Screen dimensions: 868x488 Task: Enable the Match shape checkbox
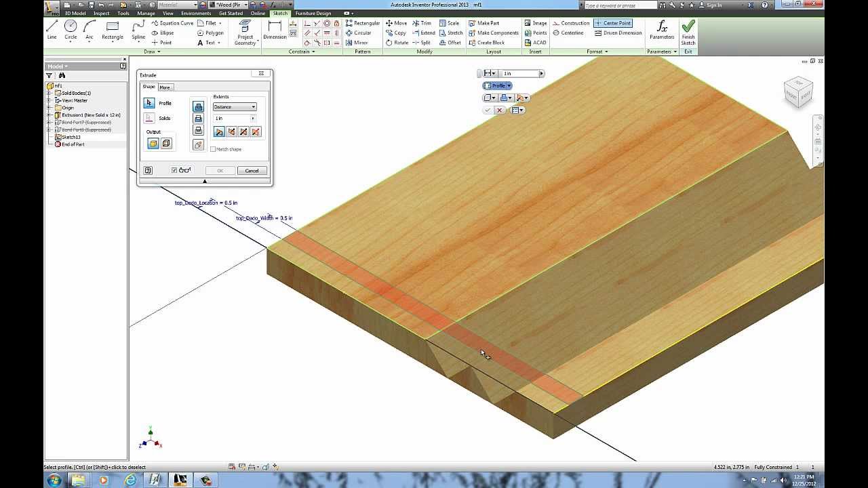click(x=213, y=149)
